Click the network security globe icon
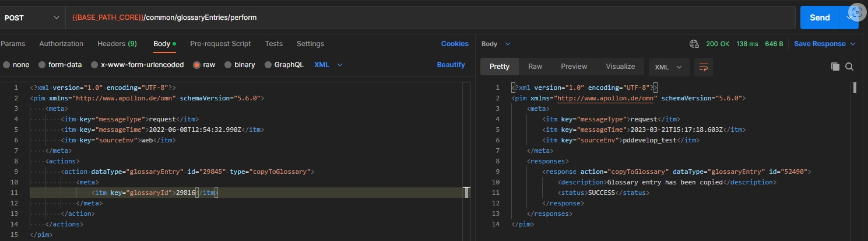Image resolution: width=868 pixels, height=241 pixels. (x=694, y=44)
